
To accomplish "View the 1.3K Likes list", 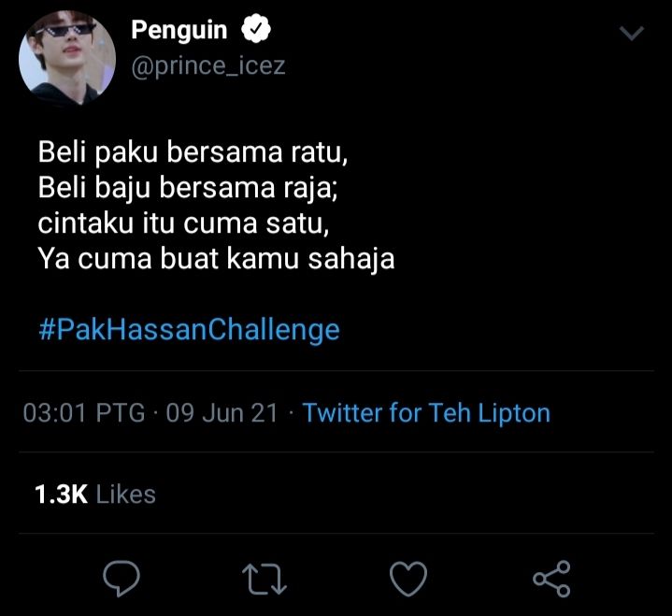I will point(95,494).
